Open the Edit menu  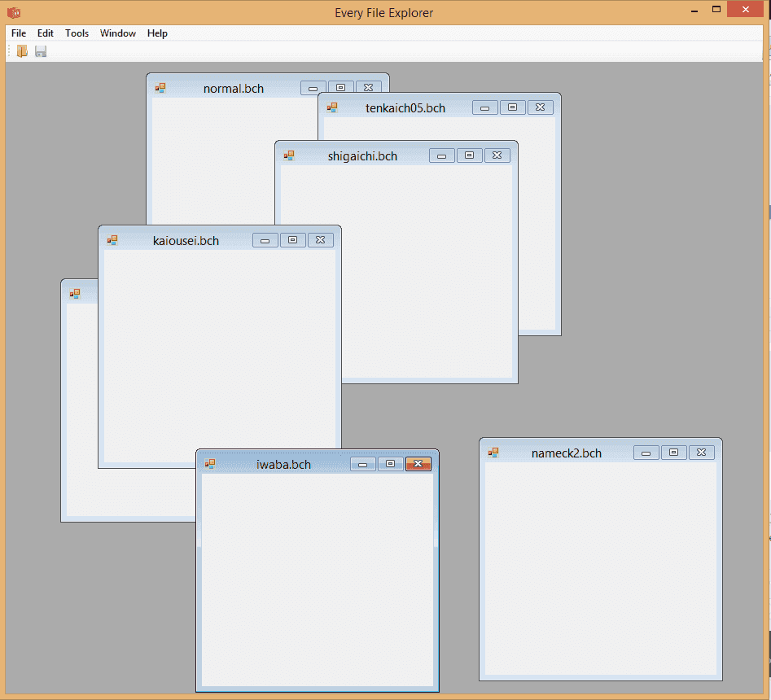click(46, 33)
